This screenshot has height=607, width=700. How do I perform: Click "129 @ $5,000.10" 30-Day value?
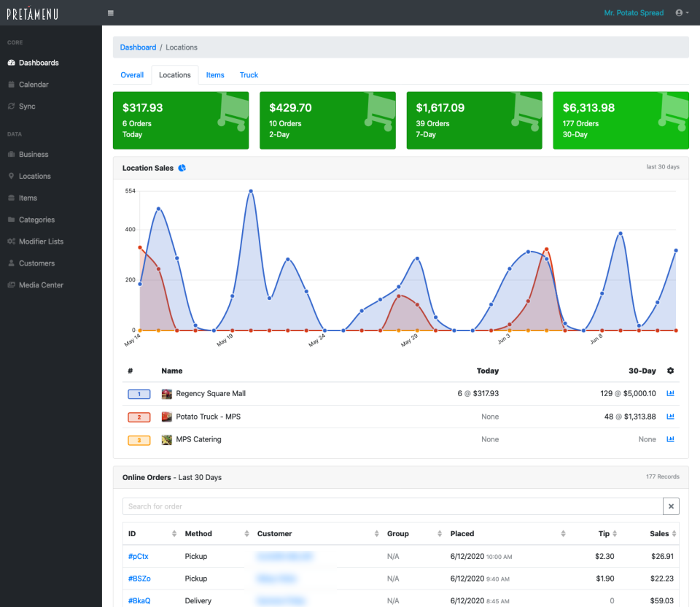point(628,394)
